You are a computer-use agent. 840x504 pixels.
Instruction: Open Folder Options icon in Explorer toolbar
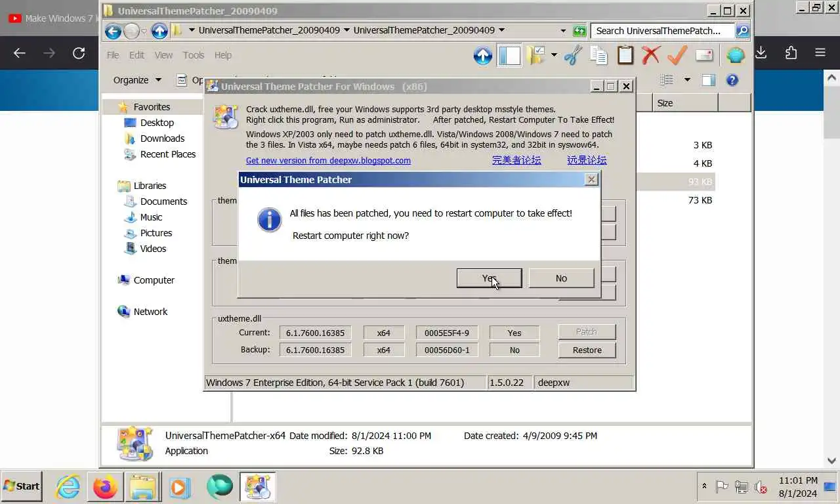pyautogui.click(x=535, y=56)
